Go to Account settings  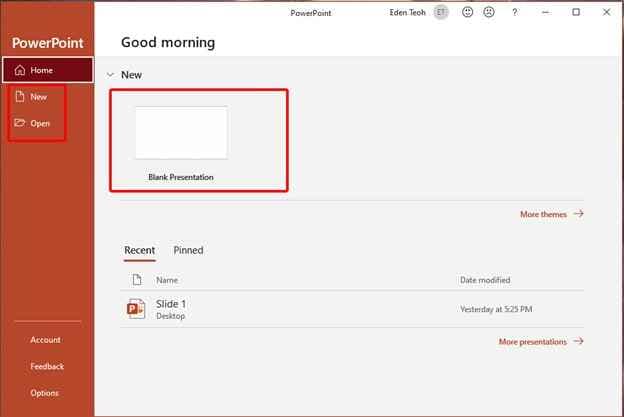pos(45,340)
